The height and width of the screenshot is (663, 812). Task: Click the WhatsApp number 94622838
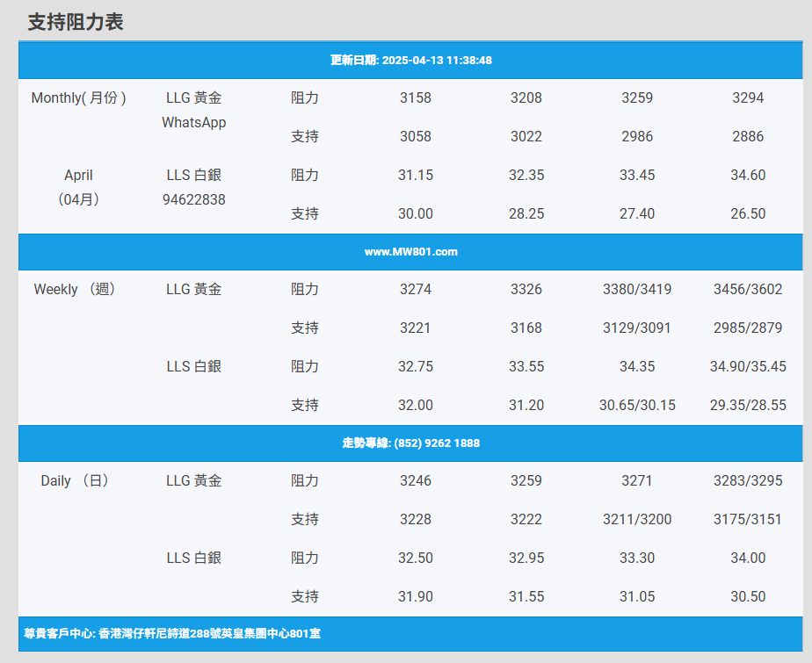193,200
